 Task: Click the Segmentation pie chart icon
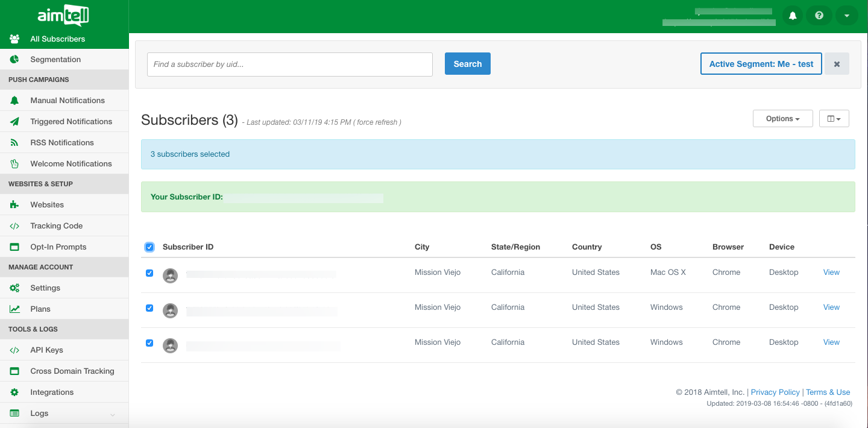click(14, 59)
